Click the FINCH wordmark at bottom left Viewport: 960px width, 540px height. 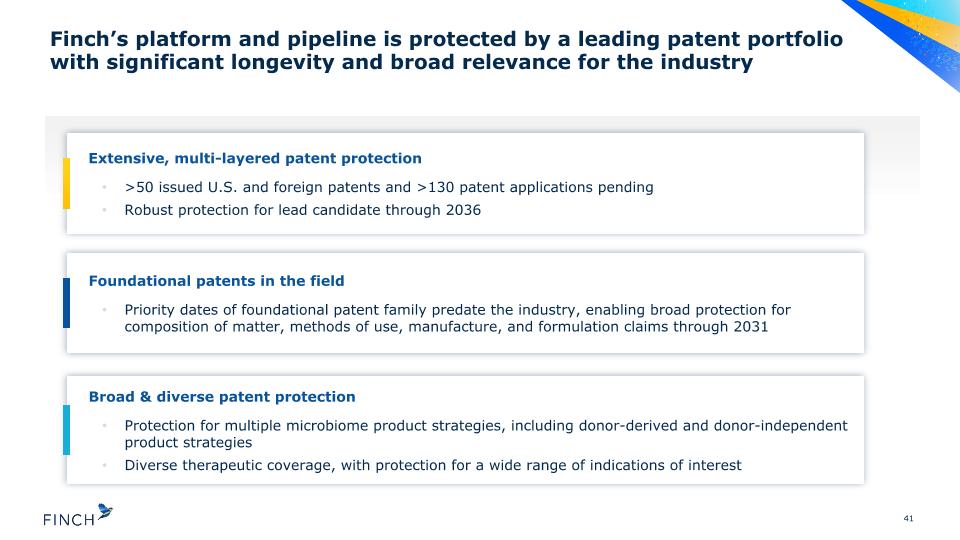click(x=69, y=520)
